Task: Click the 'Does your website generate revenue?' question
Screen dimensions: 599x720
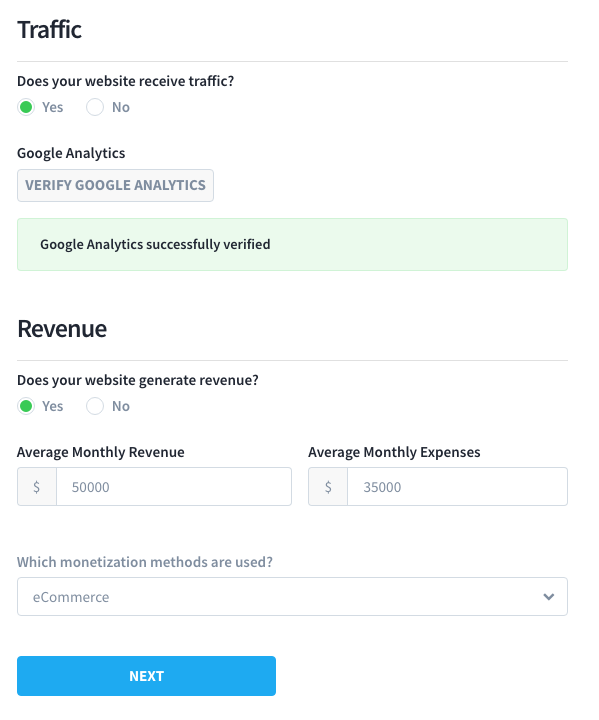Action: coord(138,380)
